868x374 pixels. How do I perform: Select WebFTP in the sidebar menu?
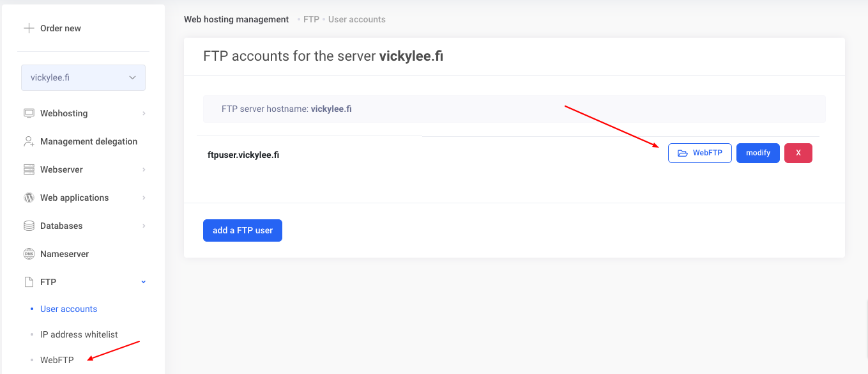point(57,360)
